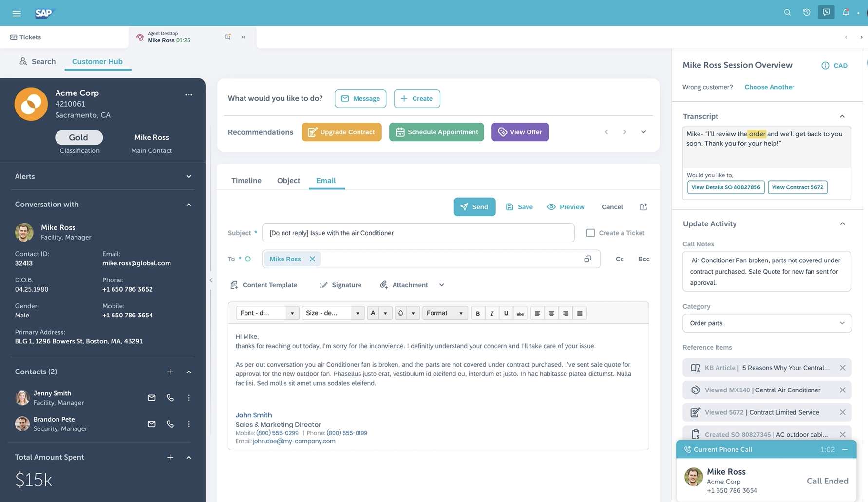
Task: Open notifications from the bell icon
Action: [x=846, y=12]
